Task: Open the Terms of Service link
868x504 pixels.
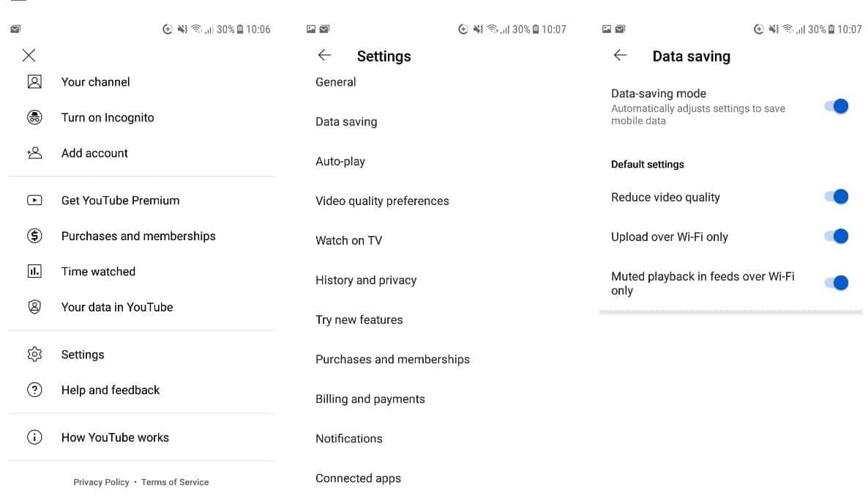Action: coord(175,482)
